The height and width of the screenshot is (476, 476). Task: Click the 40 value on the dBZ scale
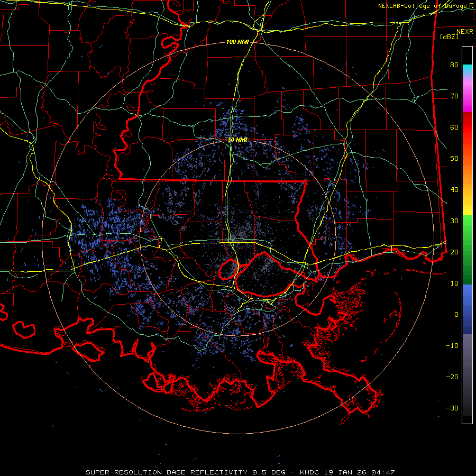click(454, 190)
